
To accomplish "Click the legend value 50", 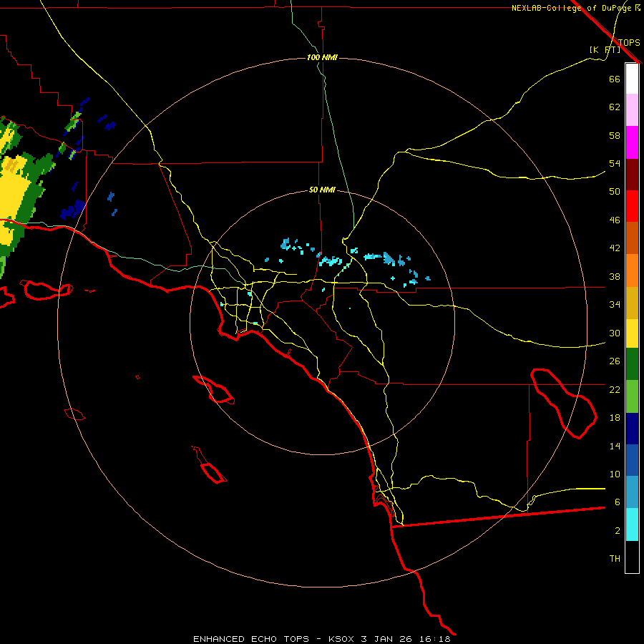I will [615, 191].
